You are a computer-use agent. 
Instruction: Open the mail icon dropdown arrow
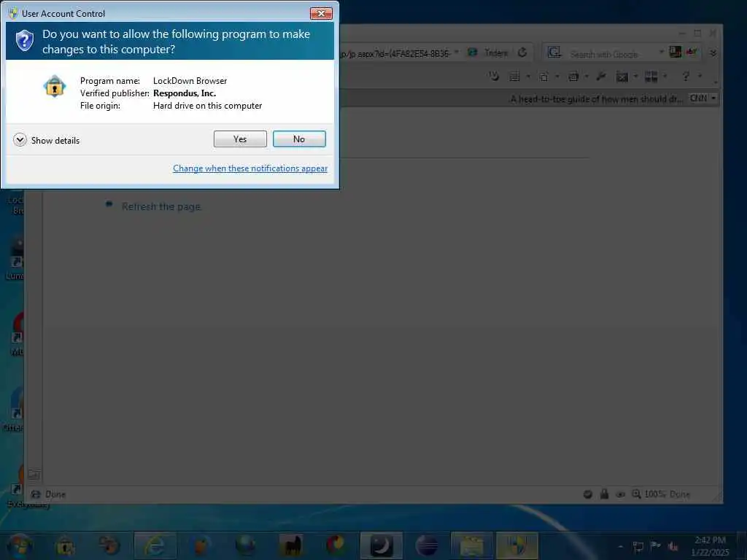[x=635, y=76]
